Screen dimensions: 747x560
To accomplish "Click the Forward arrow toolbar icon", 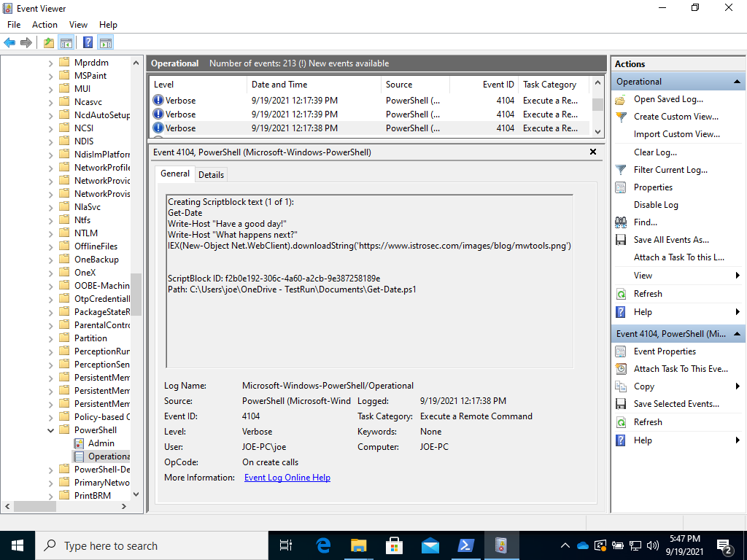I will (26, 43).
